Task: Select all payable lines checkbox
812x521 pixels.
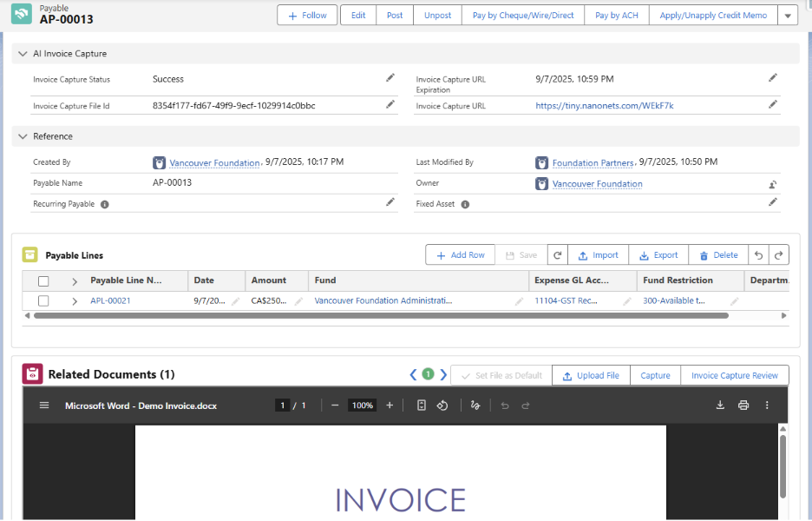Action: (43, 281)
